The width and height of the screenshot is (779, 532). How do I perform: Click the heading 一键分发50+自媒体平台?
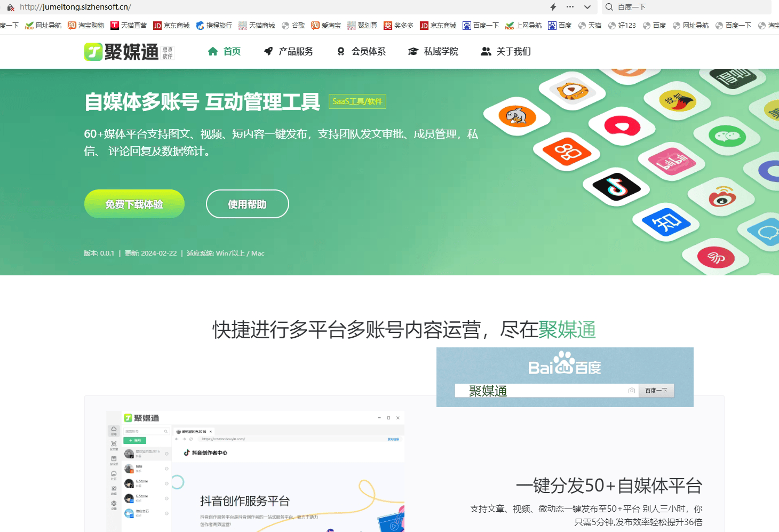[609, 486]
